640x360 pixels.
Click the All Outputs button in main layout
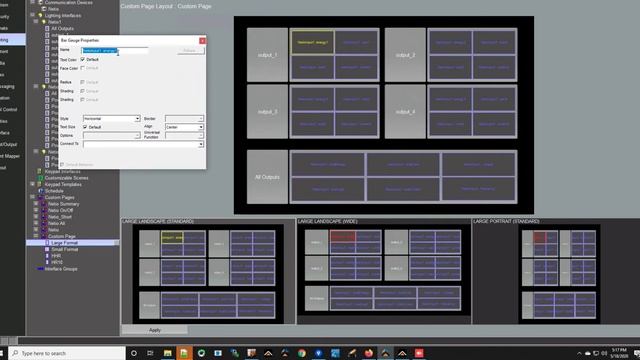267,177
